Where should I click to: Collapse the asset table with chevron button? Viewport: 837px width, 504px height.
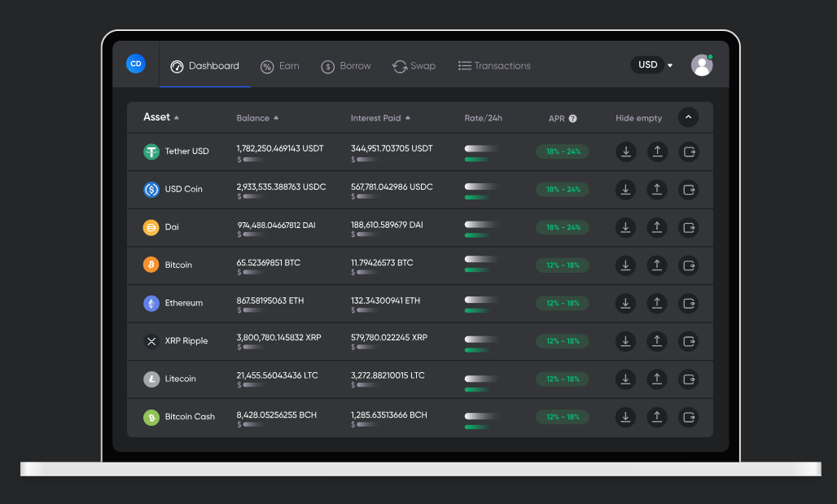(689, 117)
